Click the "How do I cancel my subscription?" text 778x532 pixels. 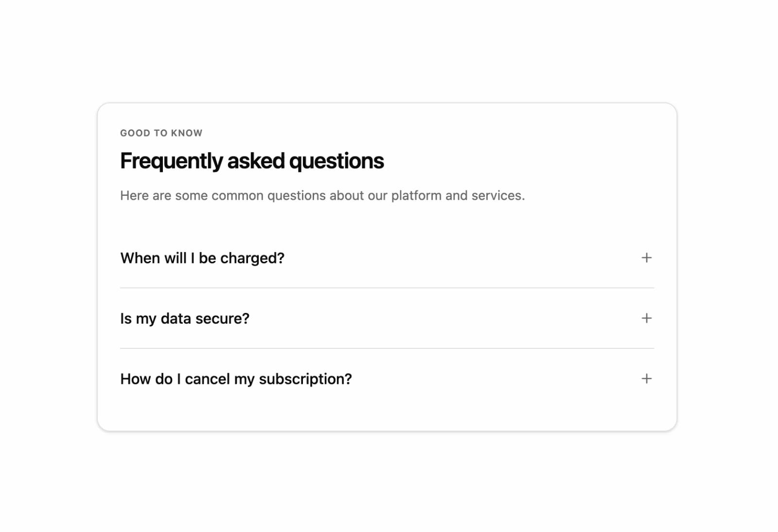click(x=236, y=379)
